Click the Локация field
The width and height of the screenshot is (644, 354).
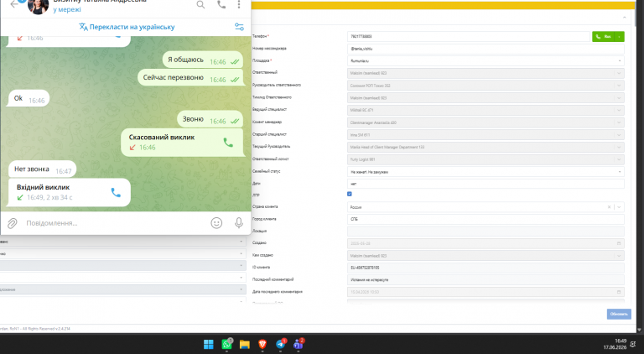[x=486, y=232]
